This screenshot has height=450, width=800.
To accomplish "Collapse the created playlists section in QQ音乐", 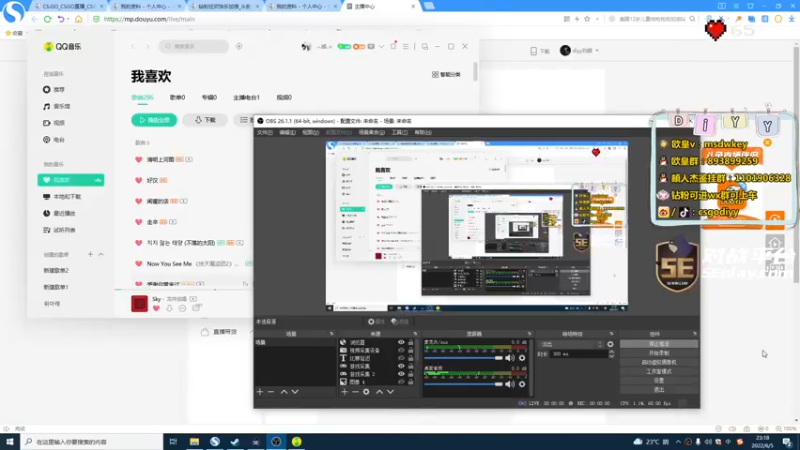I will [x=101, y=254].
